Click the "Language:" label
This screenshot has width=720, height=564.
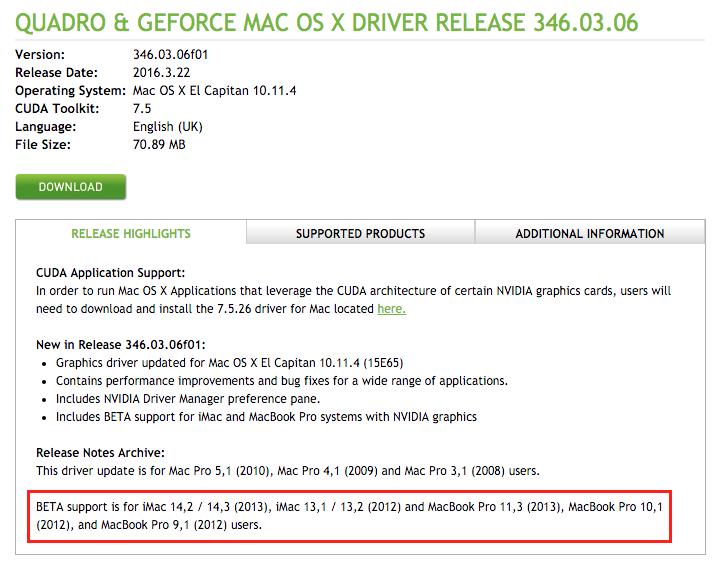pos(45,127)
